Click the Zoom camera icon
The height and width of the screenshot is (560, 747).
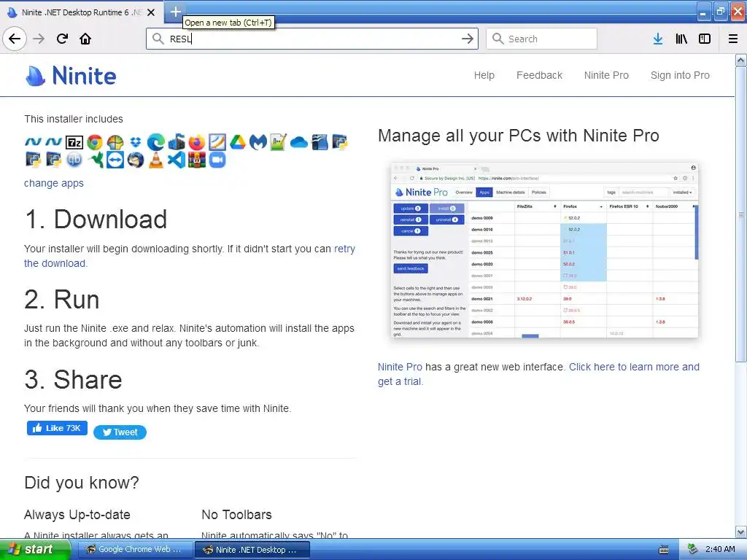217,160
